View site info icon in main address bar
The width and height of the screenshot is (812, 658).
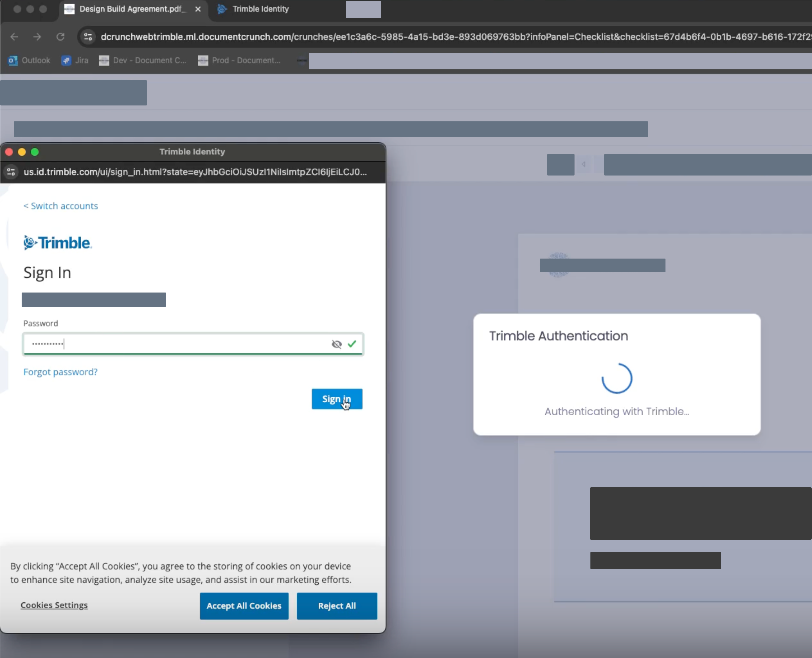pos(88,37)
